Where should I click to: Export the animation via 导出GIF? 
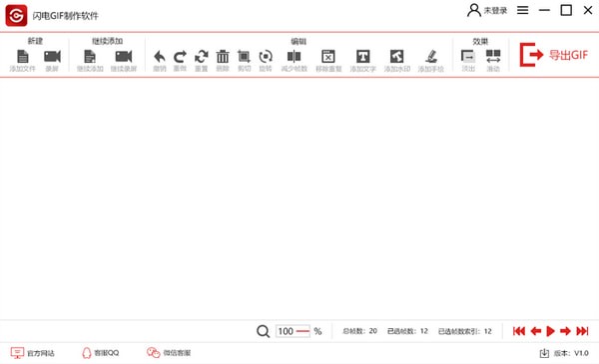tap(553, 55)
